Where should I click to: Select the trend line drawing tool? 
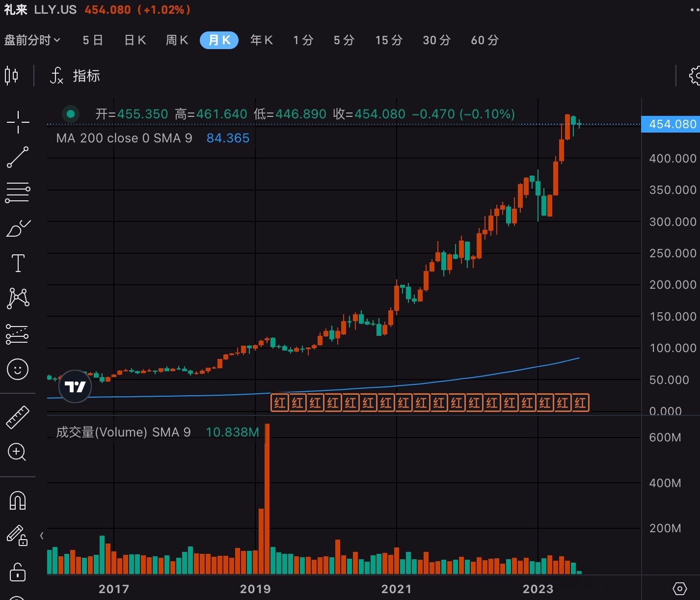click(18, 157)
